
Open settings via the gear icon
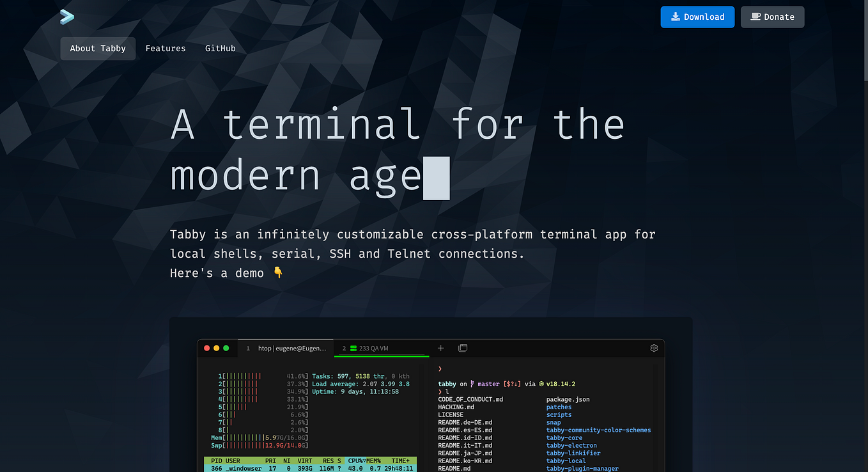pos(654,348)
